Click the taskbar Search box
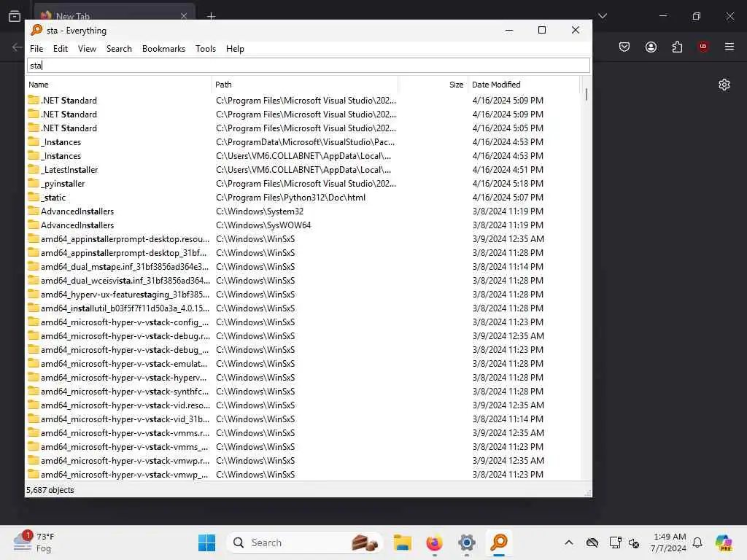This screenshot has width=747, height=560. click(305, 542)
